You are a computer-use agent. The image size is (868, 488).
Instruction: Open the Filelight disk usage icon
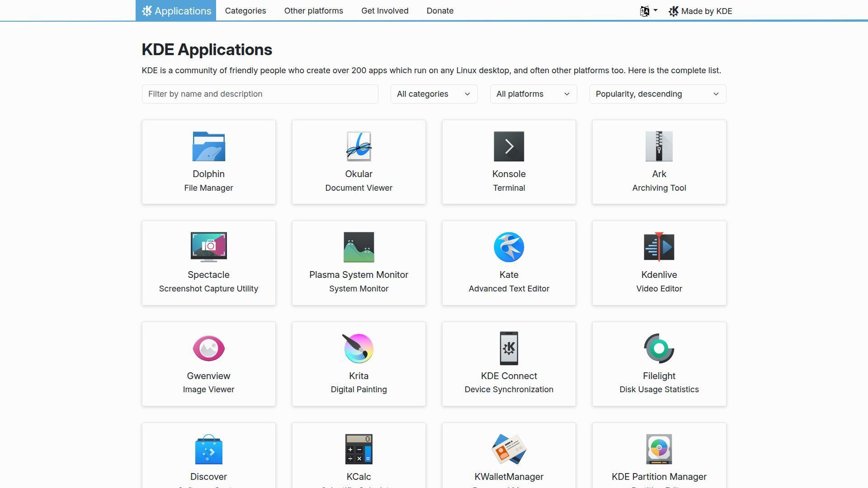(659, 348)
